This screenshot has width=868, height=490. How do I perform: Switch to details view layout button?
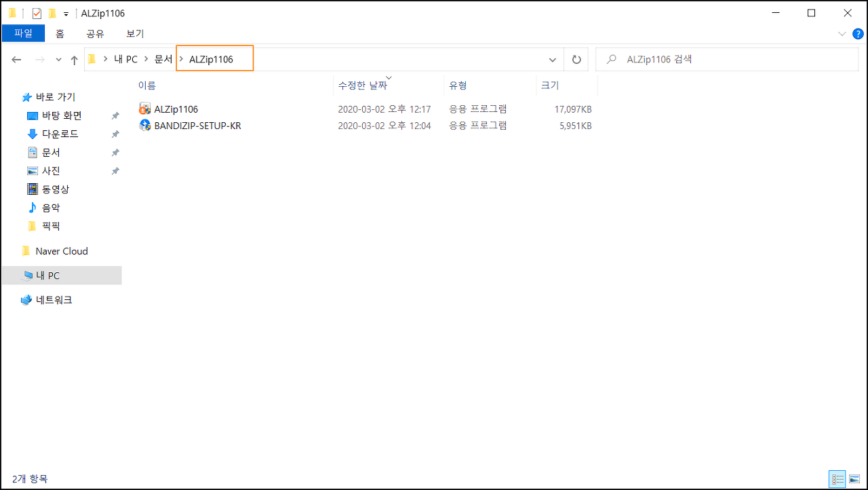coord(838,479)
